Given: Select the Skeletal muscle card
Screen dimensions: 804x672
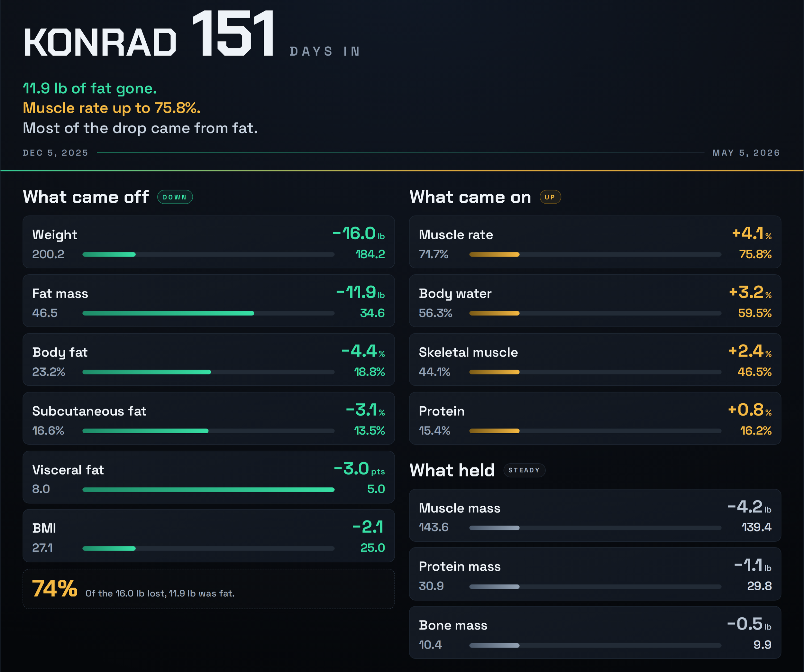Looking at the screenshot, I should (595, 360).
